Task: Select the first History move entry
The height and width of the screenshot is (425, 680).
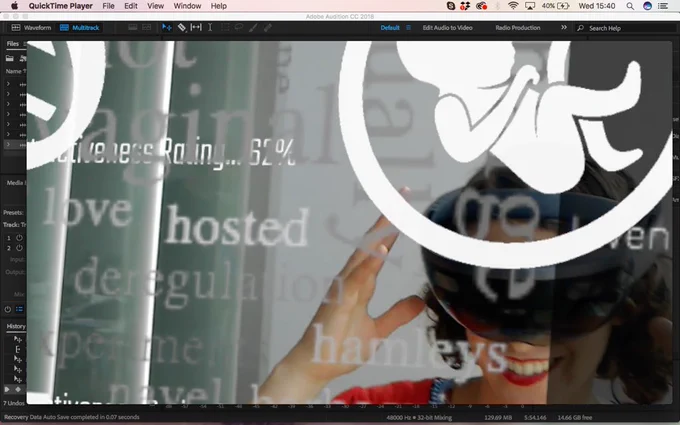Action: [18, 339]
